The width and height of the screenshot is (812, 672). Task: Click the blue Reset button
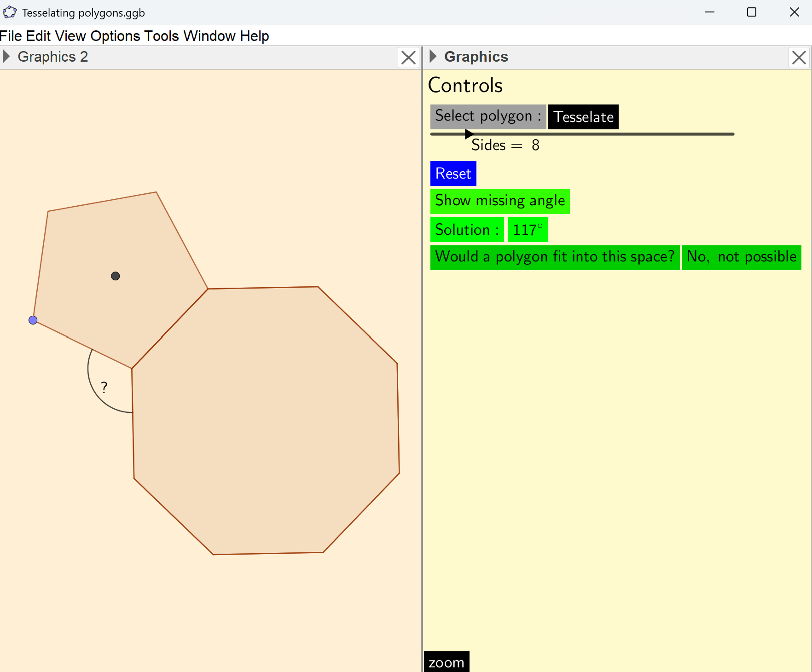pos(453,174)
